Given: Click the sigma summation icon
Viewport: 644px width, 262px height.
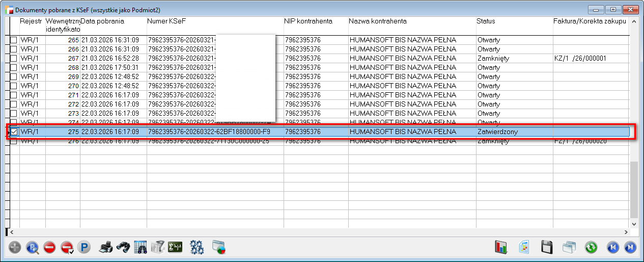Looking at the screenshot, I should click(175, 248).
